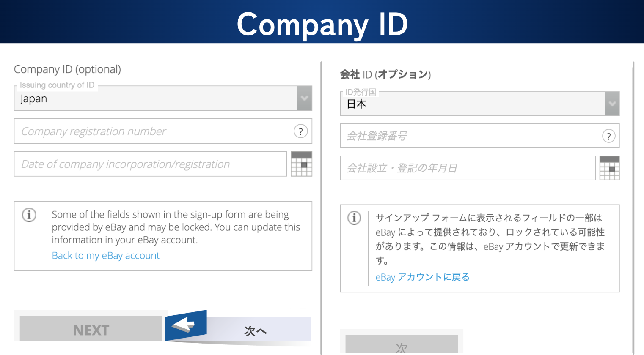
Task: Focus the 会社登録番号 input field
Action: [480, 136]
